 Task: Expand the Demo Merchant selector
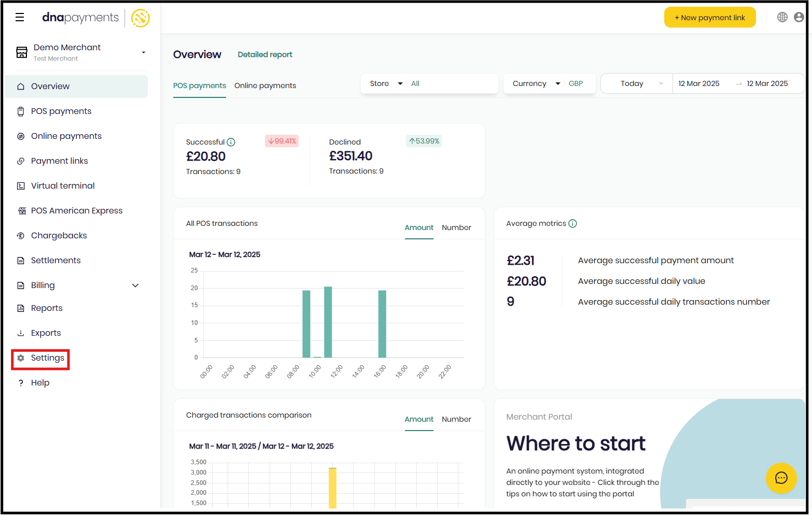point(144,52)
